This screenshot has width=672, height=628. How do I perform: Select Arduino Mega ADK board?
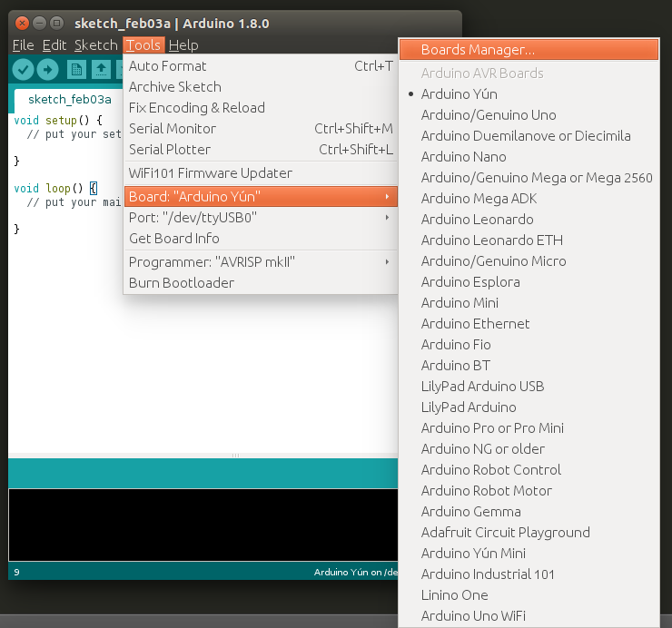pos(529,199)
